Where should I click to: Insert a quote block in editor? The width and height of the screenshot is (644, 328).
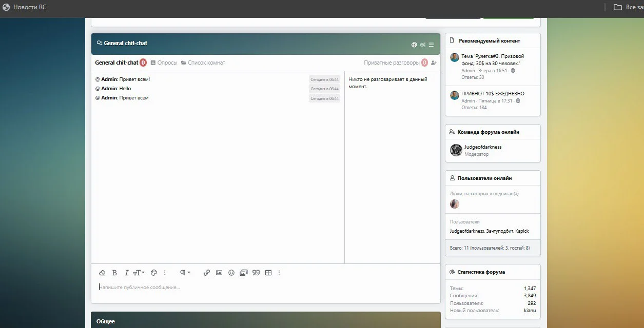coord(256,273)
